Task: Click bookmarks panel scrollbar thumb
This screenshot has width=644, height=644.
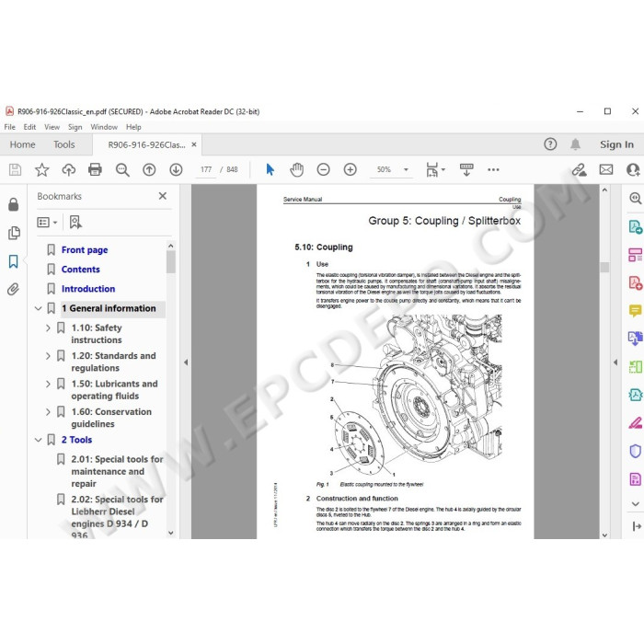Action: [171, 262]
